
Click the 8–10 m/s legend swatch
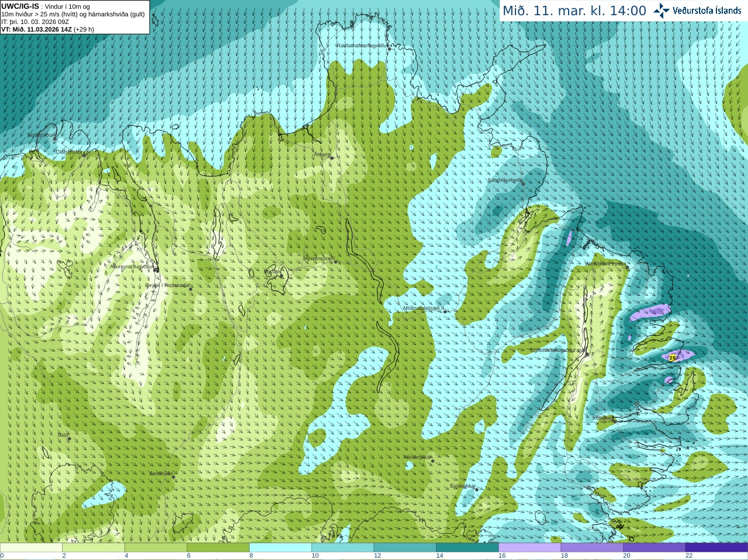pos(280,548)
